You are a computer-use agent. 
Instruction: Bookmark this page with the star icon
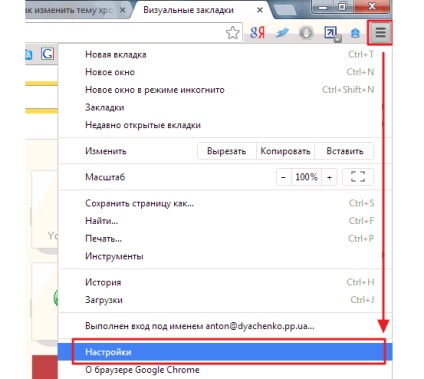click(232, 33)
